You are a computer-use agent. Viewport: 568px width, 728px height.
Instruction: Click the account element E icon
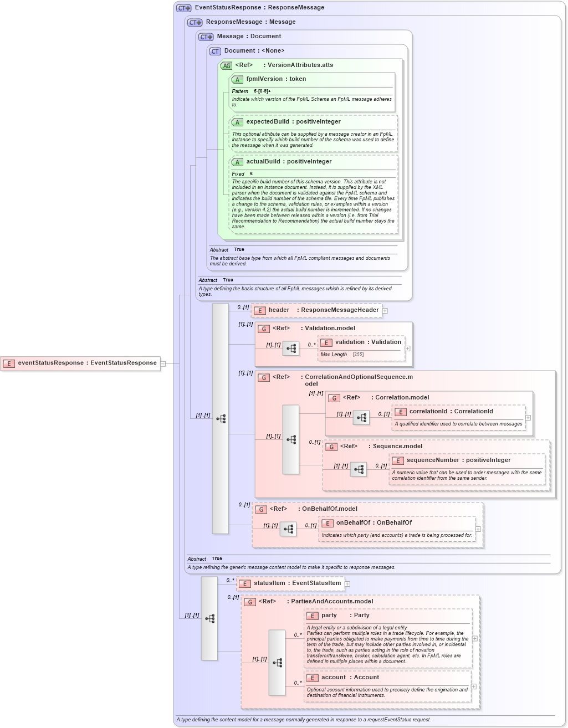pos(313,678)
